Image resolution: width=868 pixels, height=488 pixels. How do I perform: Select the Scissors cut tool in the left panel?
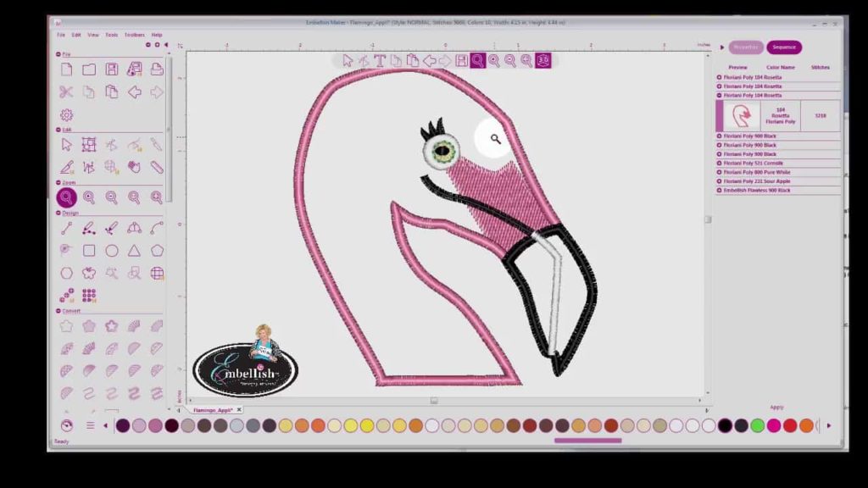(x=67, y=91)
